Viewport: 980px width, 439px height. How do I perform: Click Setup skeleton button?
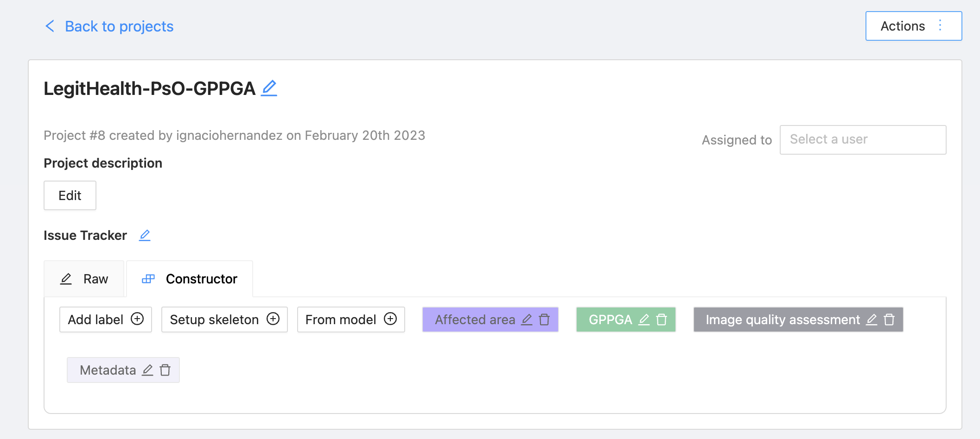(224, 320)
